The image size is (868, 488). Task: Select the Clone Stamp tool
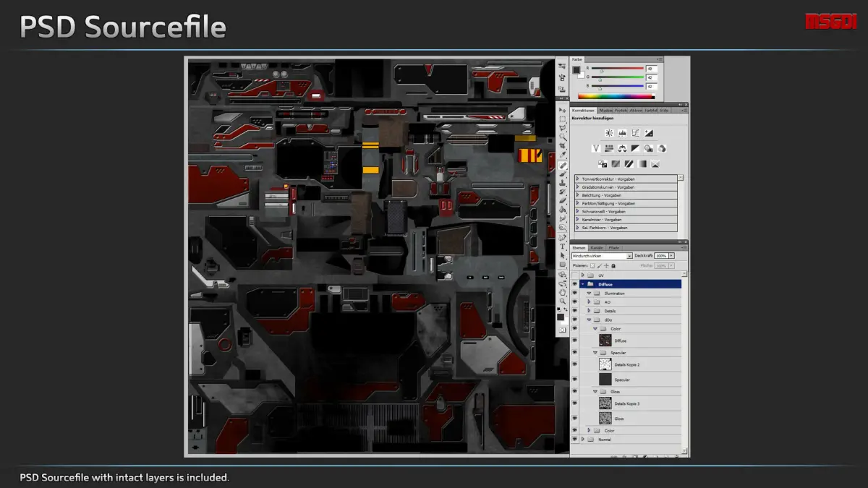point(562,184)
